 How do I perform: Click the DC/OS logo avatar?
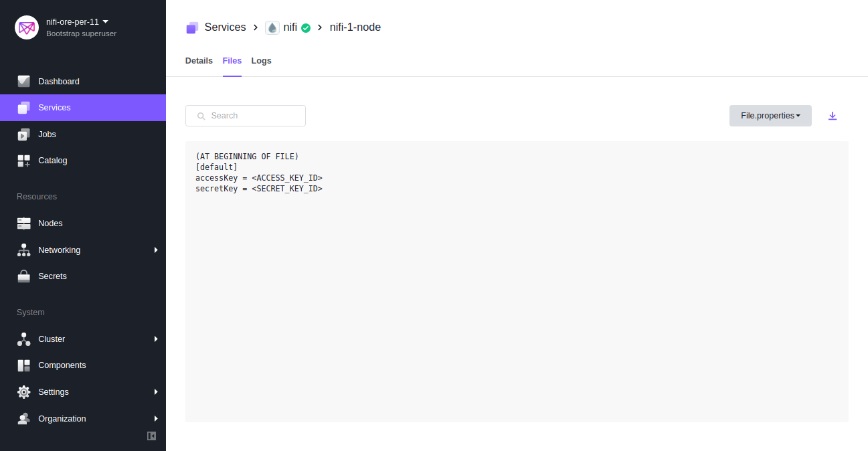tap(27, 27)
